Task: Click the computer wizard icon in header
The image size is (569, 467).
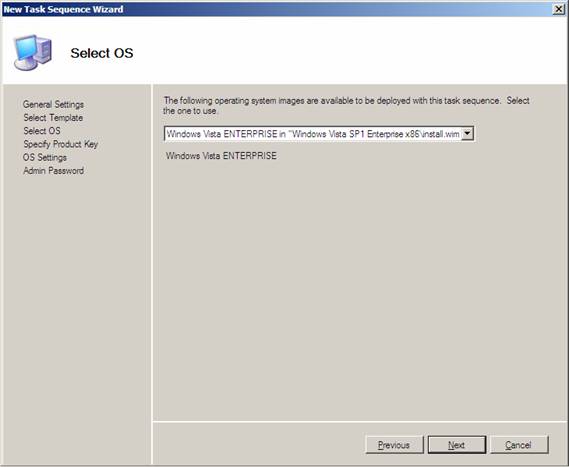Action: tap(33, 52)
